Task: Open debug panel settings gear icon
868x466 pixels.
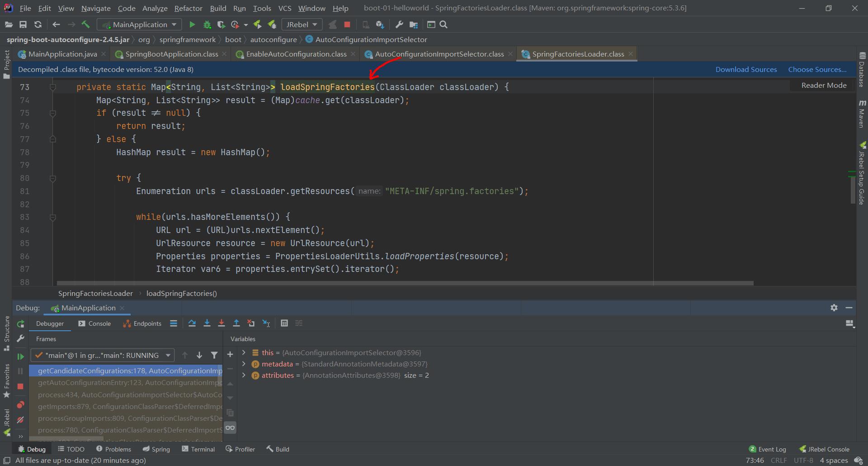Action: pyautogui.click(x=834, y=308)
